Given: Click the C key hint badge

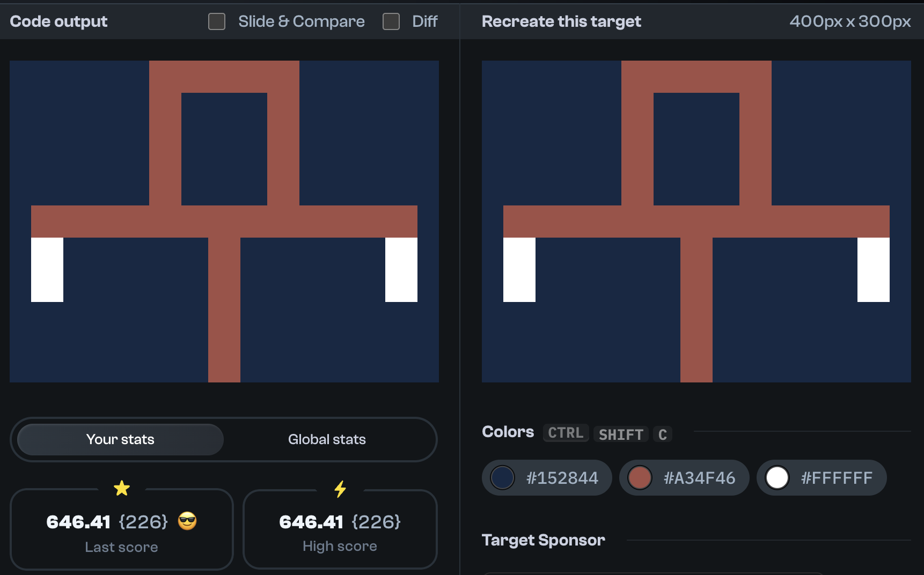Looking at the screenshot, I should pyautogui.click(x=663, y=434).
